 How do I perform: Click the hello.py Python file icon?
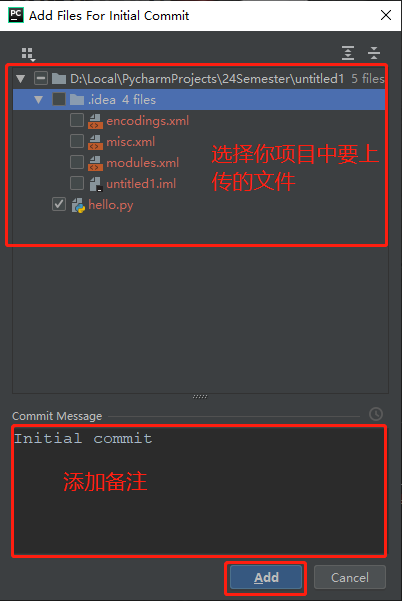click(x=78, y=205)
